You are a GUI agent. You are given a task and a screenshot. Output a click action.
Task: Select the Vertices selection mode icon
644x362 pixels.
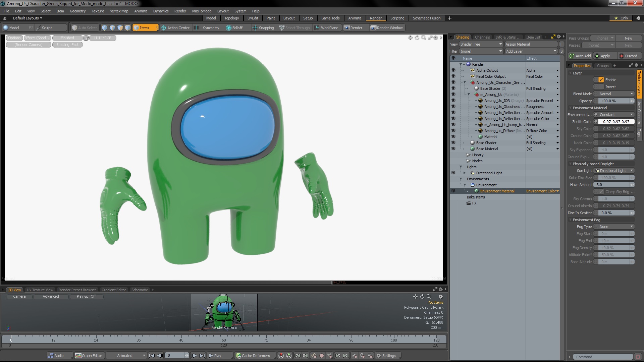tap(105, 28)
